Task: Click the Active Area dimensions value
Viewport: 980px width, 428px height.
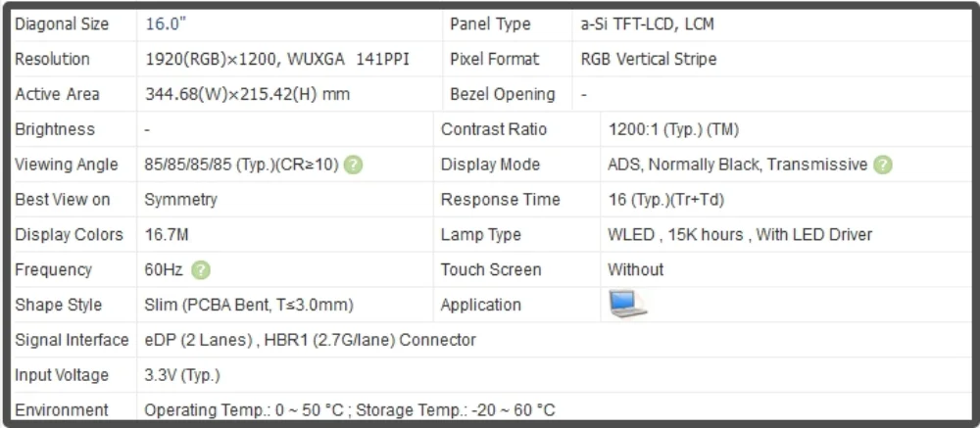Action: [x=248, y=94]
